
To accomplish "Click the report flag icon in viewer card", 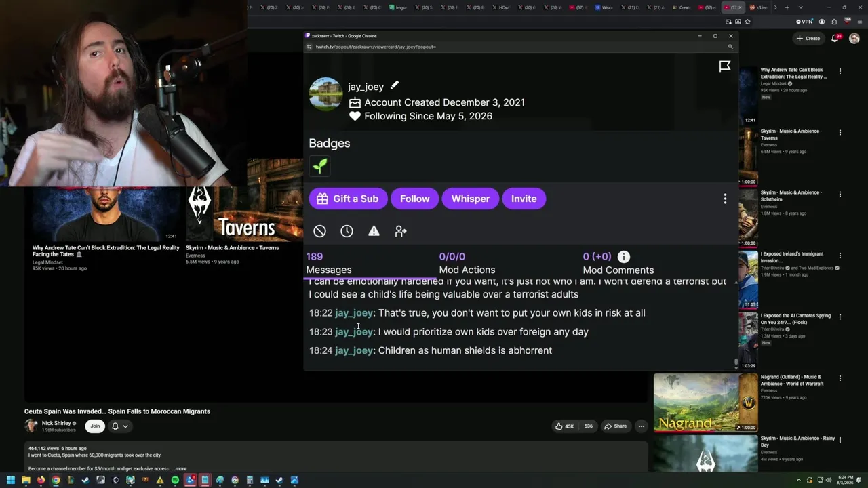I will coord(724,66).
